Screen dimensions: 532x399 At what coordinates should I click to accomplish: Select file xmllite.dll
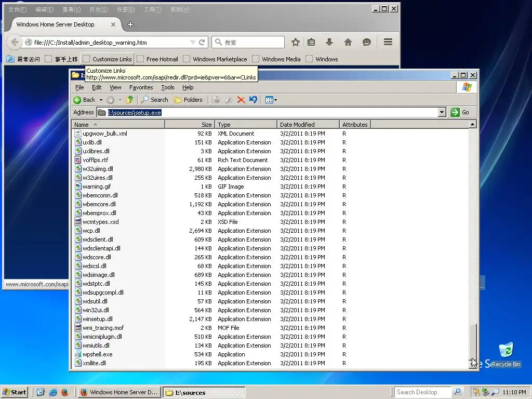coord(95,363)
